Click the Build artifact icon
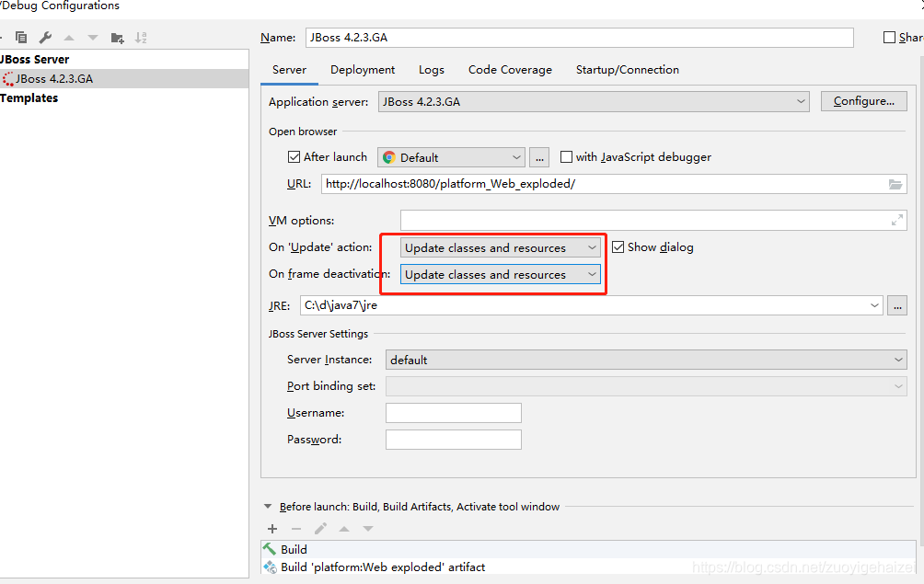Screen dimensions: 924x584 point(270,567)
